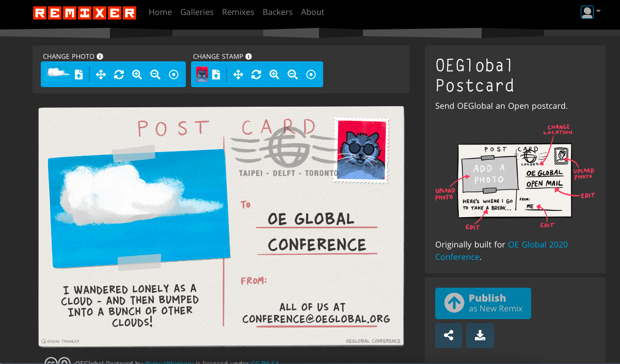The image size is (620, 364).
Task: Click the 'OEGlobal Postcard' heading
Action: click(475, 75)
